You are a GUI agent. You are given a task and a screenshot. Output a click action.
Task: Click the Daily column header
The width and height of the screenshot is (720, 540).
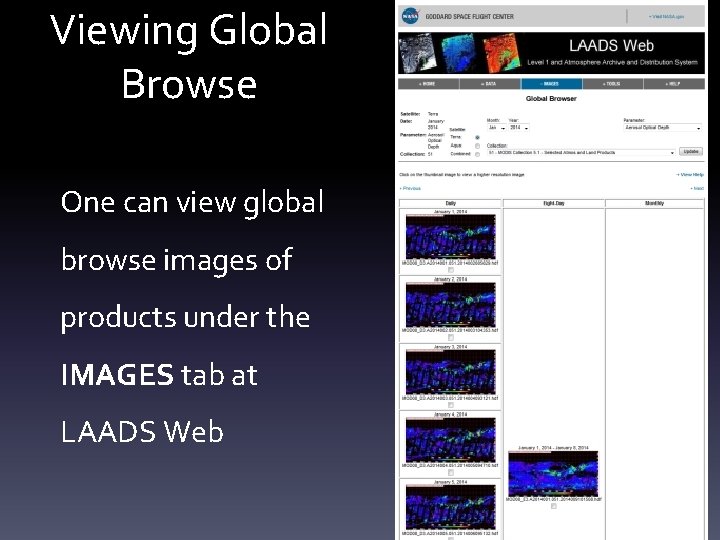click(450, 203)
